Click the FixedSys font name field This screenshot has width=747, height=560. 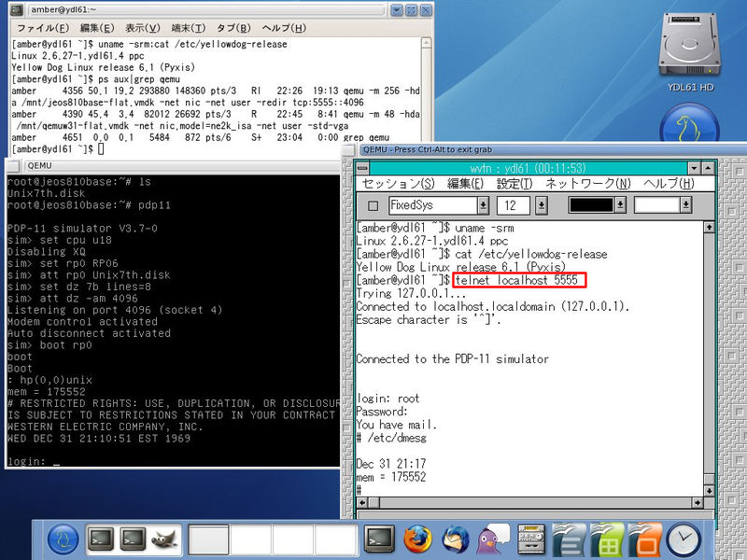[x=433, y=205]
